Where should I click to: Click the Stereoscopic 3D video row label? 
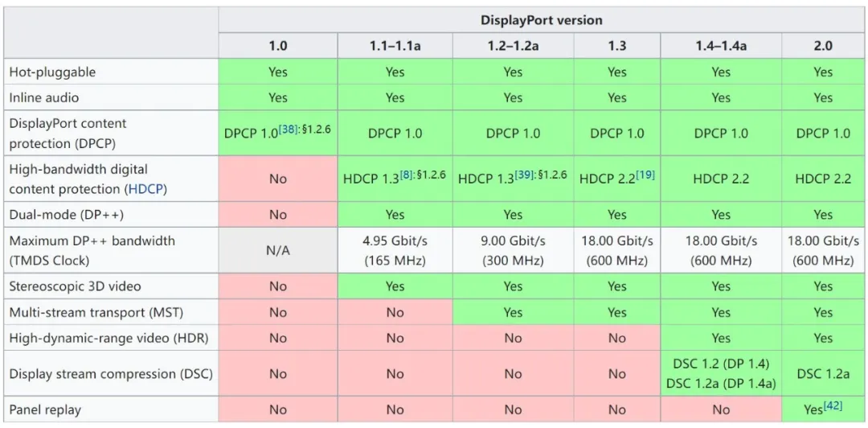pos(76,286)
